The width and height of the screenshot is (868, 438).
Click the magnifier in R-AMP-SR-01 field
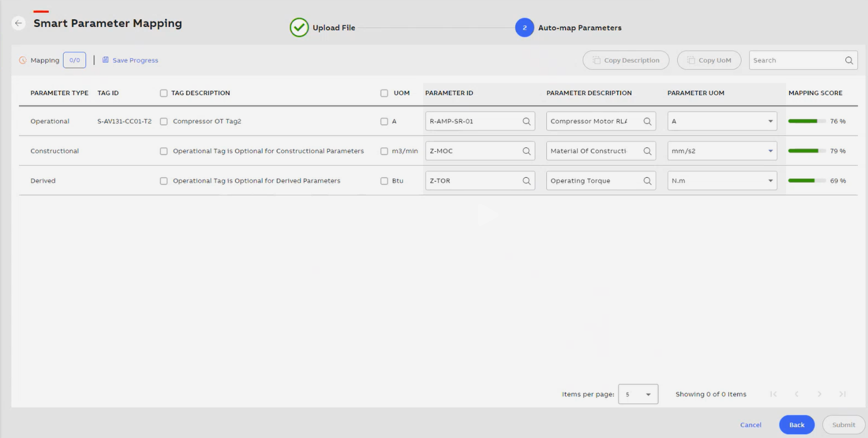pos(527,121)
